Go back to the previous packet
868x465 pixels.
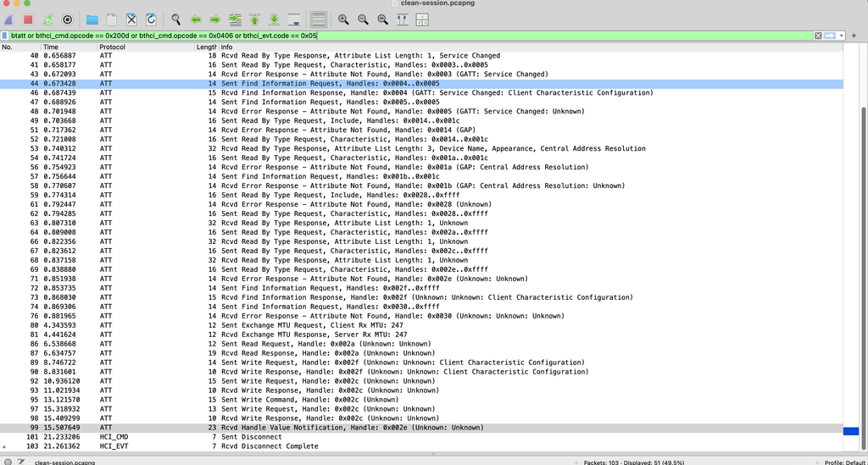coord(196,20)
